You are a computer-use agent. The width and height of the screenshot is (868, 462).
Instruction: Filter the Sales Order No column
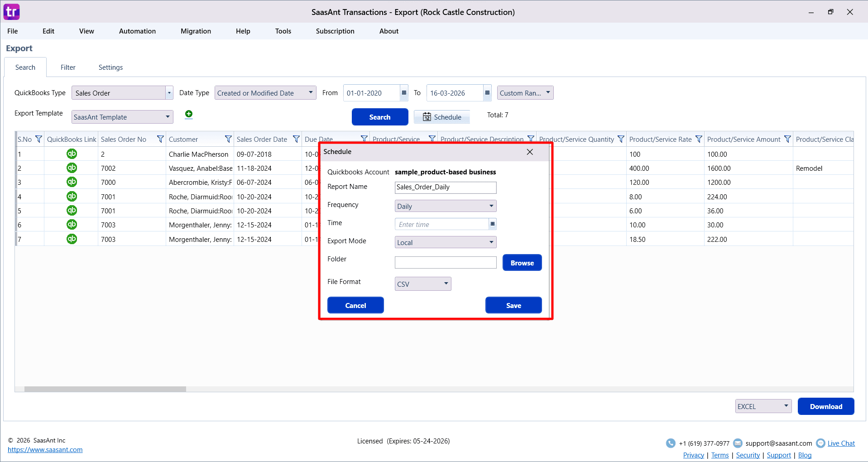click(160, 139)
